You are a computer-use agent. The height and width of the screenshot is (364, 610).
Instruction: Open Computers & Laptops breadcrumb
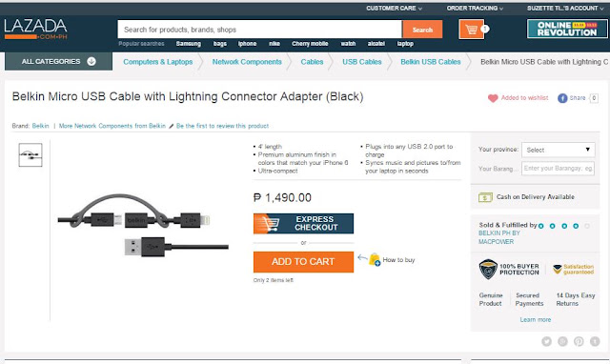coord(157,62)
